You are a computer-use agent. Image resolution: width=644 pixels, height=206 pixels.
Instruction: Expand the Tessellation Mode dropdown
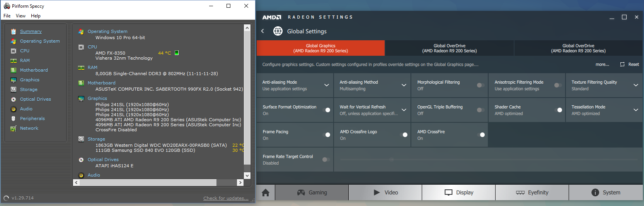tap(636, 110)
